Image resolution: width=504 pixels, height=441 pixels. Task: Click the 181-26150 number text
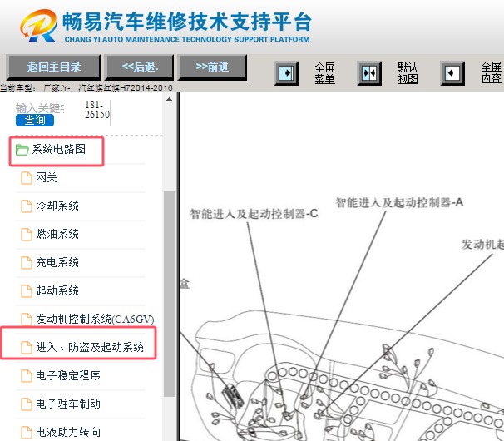[x=96, y=110]
